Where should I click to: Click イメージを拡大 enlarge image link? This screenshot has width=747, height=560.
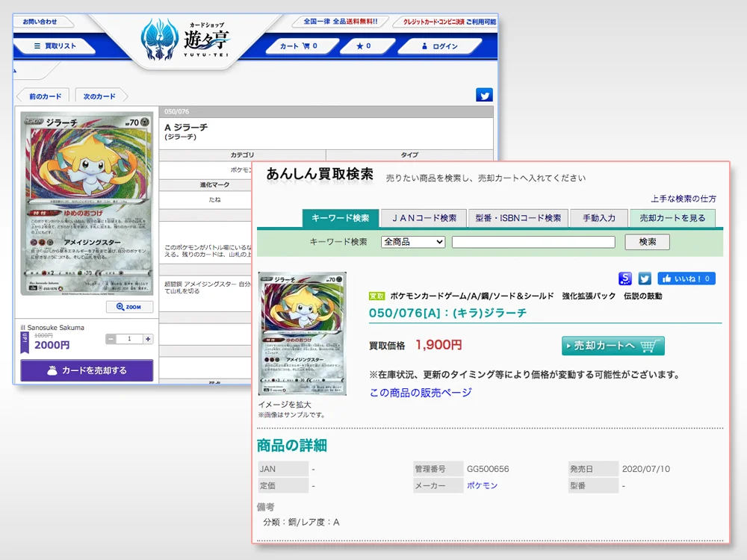[285, 404]
